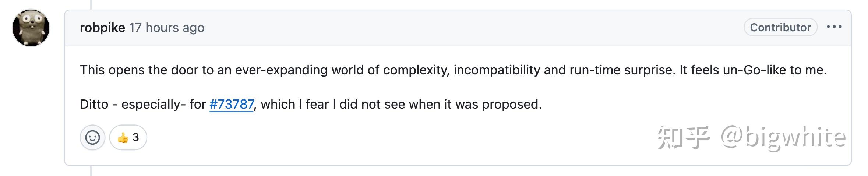Open robpike's Gopher avatar
The height and width of the screenshot is (176, 868).
tap(31, 28)
